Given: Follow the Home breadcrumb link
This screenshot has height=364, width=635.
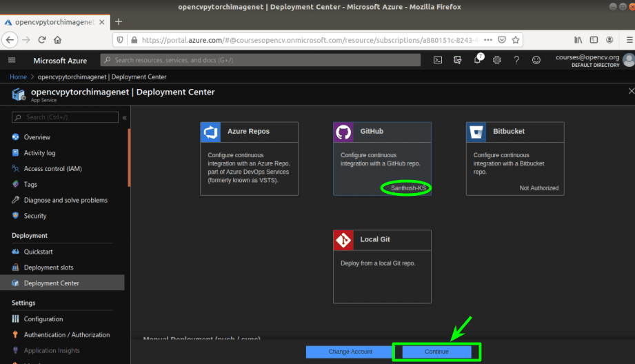Looking at the screenshot, I should click(x=18, y=77).
